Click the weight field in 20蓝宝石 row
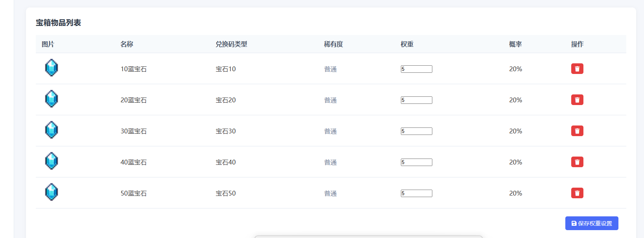The width and height of the screenshot is (644, 238). (417, 100)
